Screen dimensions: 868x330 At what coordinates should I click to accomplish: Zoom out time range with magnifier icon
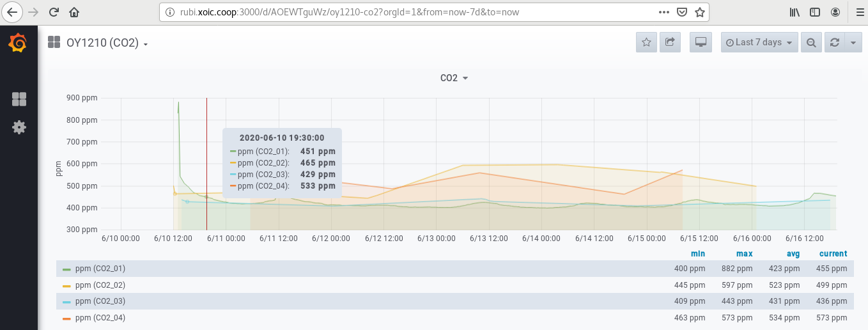point(811,42)
